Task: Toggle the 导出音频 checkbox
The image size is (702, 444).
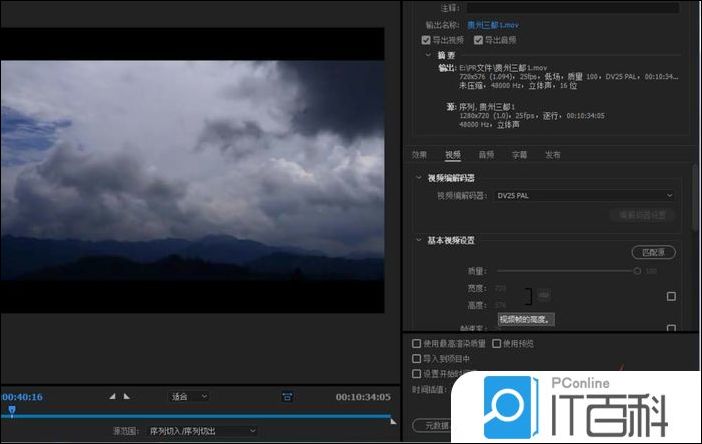Action: pos(478,40)
